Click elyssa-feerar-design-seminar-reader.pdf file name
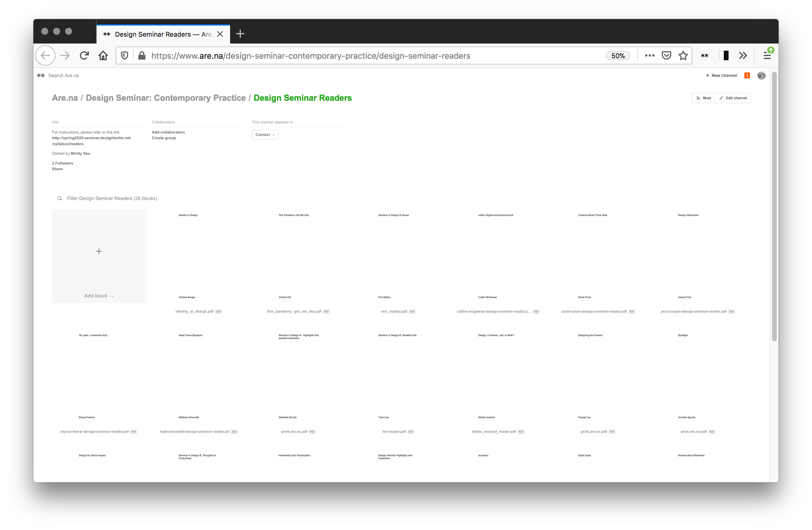The image size is (812, 530). coord(94,432)
